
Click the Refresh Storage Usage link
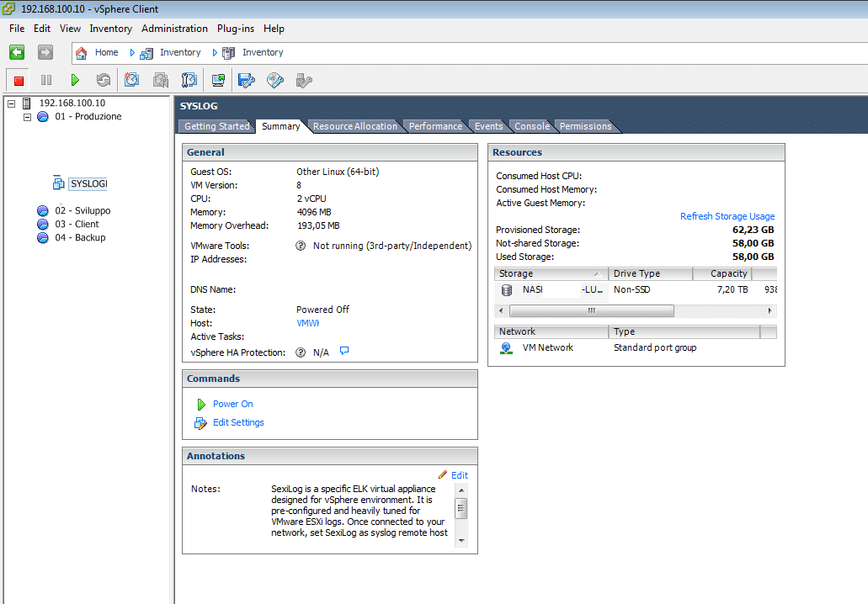click(x=727, y=216)
